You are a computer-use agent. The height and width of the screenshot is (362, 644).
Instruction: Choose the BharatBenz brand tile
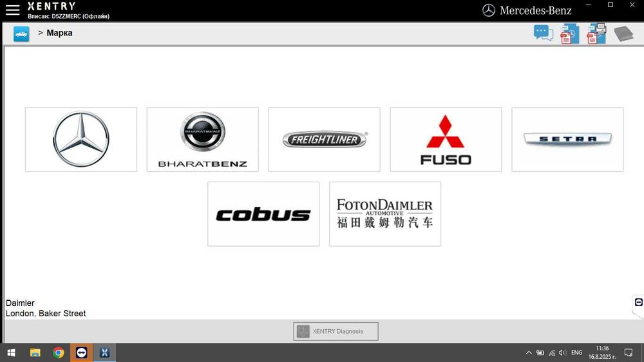pyautogui.click(x=202, y=139)
